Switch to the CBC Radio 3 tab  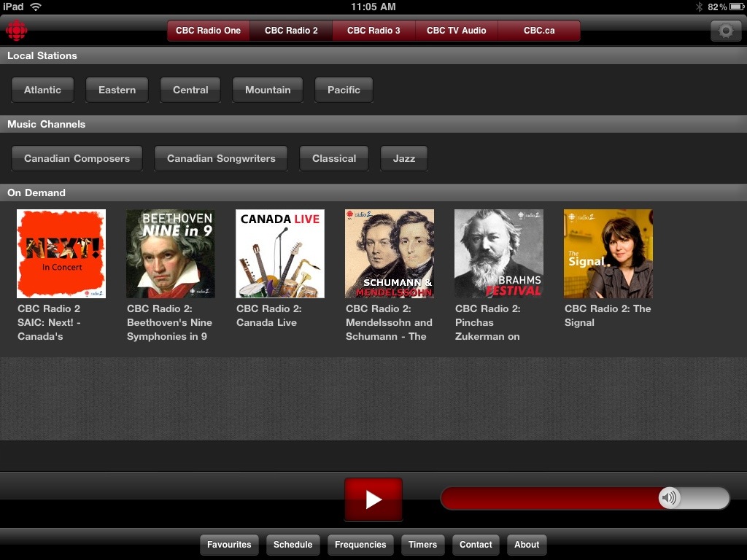[x=373, y=31]
